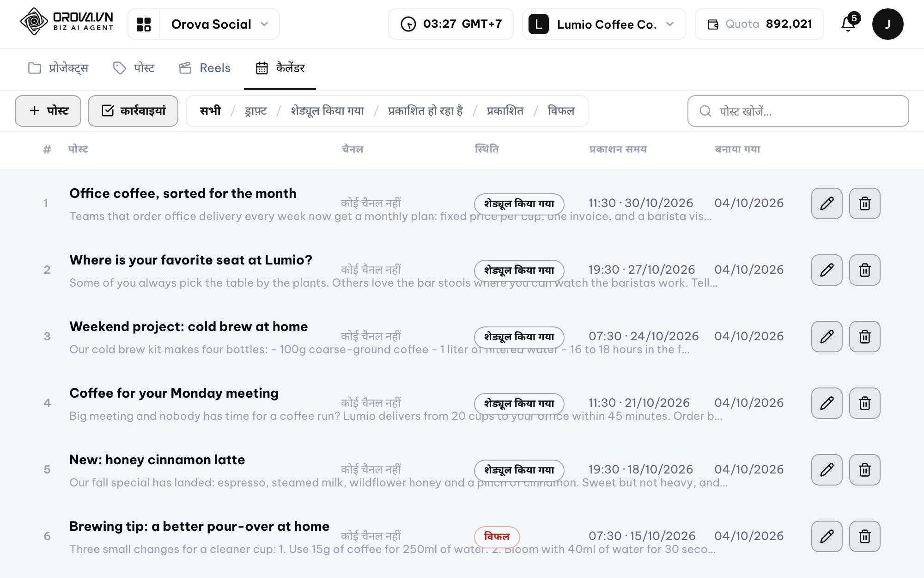The width and height of the screenshot is (924, 578).
Task: Edit the 'New: honey cinnamon latte' post
Action: 827,470
